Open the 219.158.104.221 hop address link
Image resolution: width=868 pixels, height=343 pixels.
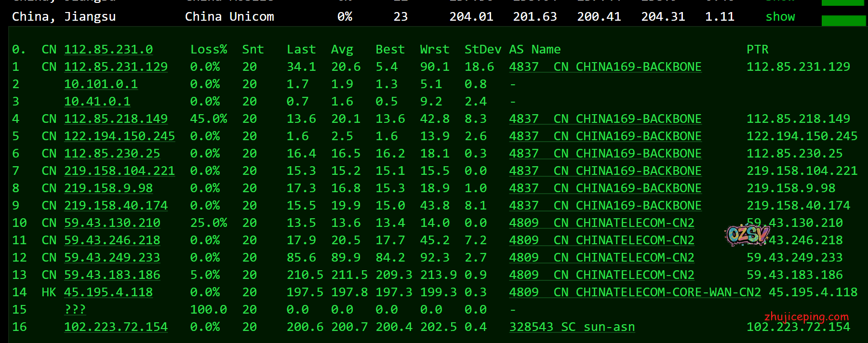point(119,171)
